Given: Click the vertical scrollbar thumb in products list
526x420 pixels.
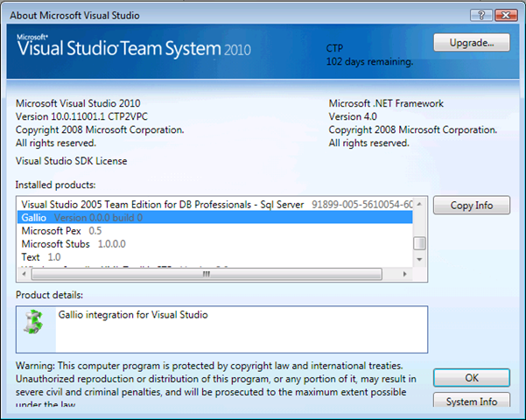Looking at the screenshot, I should 419,243.
